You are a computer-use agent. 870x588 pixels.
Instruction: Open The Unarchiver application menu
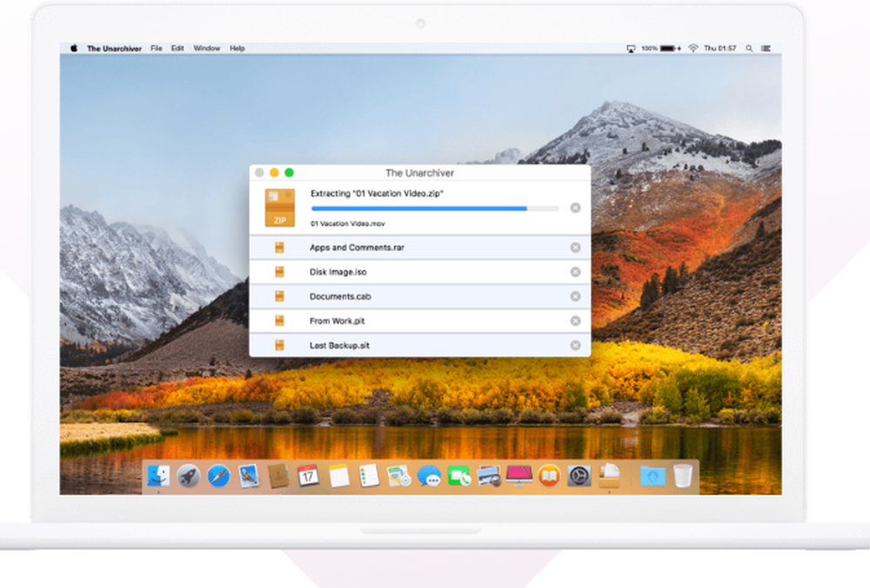pos(114,48)
